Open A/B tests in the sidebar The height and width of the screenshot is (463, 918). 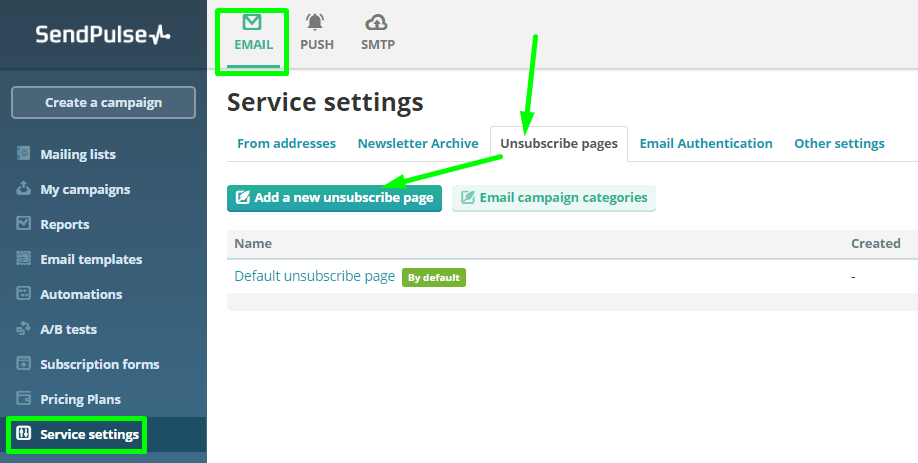pos(68,329)
